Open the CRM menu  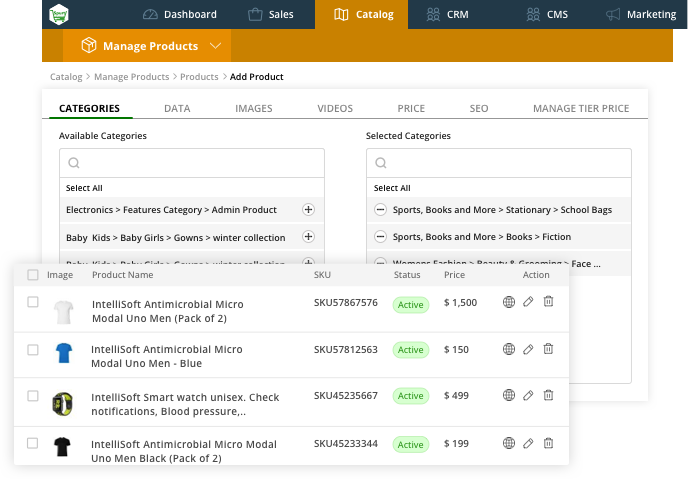[x=448, y=14]
